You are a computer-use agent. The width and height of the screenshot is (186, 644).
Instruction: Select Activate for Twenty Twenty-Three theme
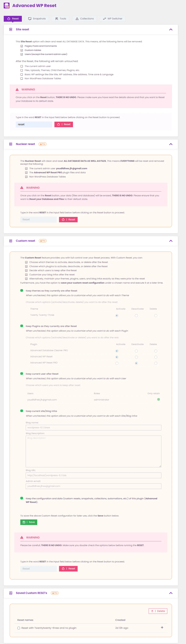click(117, 316)
